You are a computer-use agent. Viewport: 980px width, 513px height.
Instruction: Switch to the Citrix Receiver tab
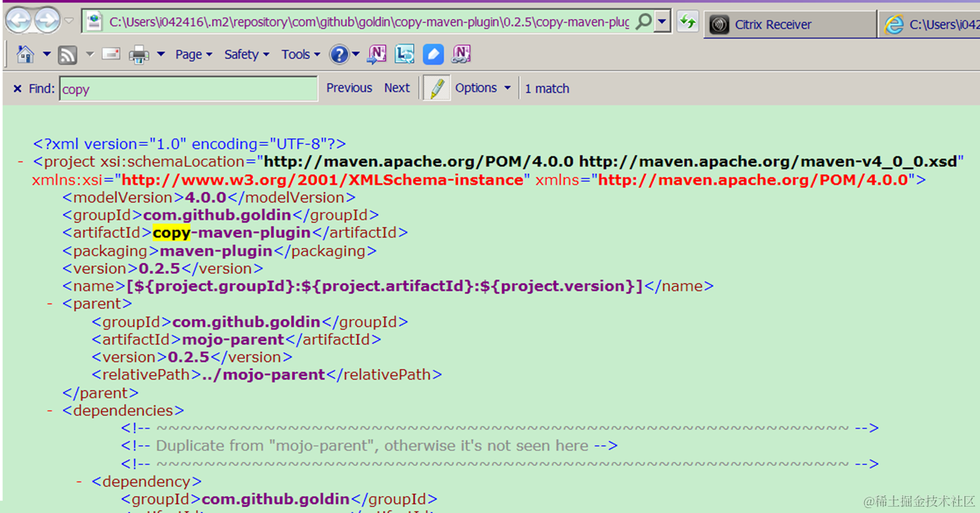click(x=790, y=25)
